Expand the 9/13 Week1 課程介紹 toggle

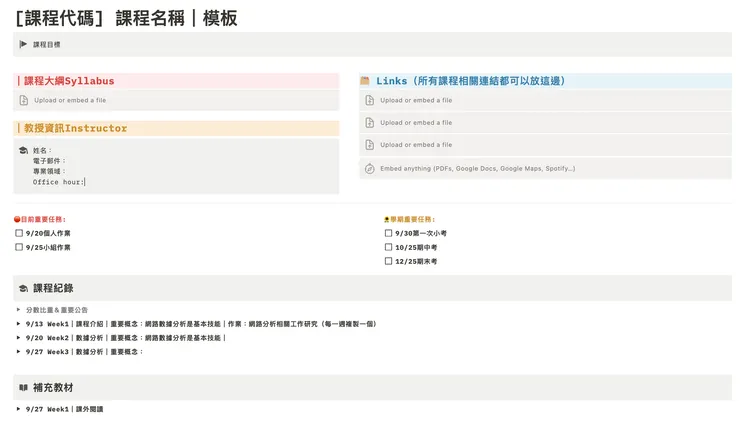(x=18, y=324)
